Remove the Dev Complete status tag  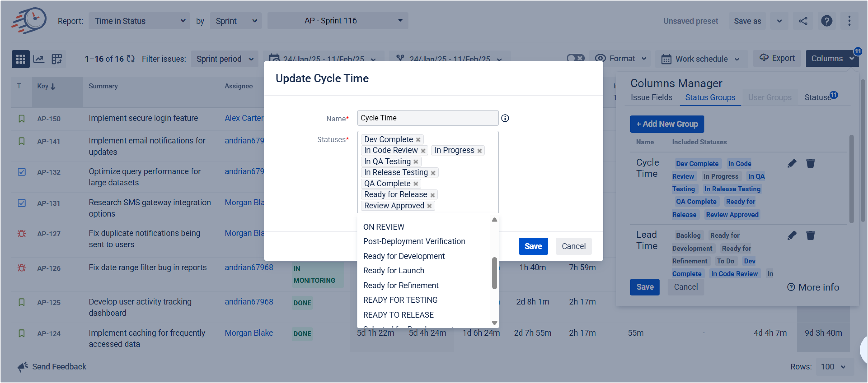point(418,140)
